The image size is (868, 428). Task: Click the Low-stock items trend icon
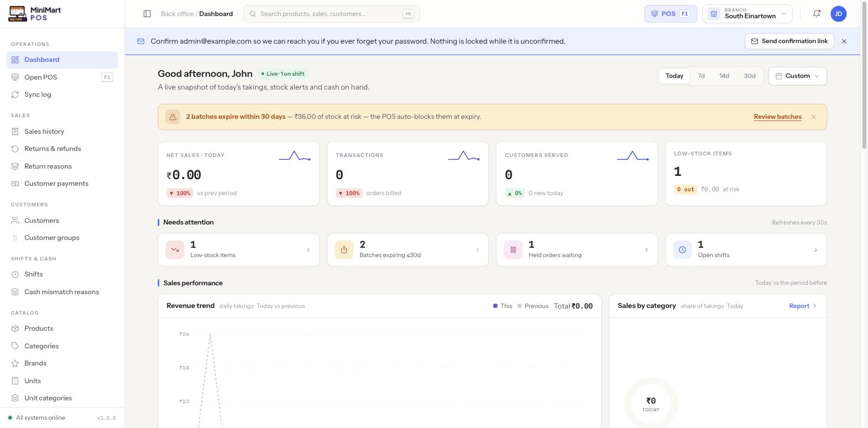(x=175, y=250)
